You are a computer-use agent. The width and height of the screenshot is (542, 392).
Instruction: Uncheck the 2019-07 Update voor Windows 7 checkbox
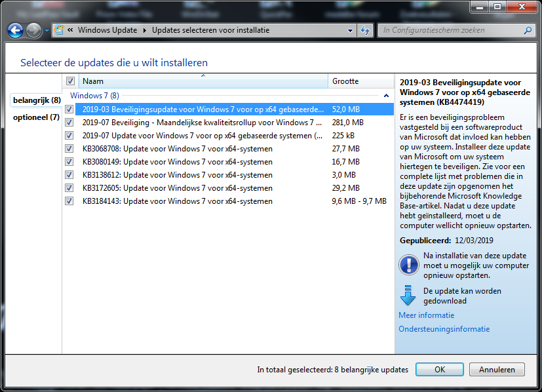[x=69, y=136]
